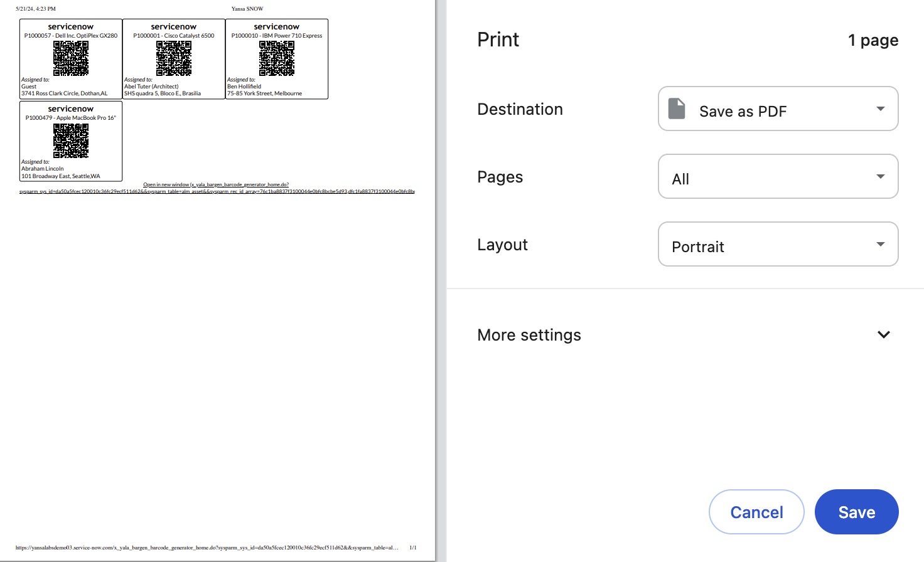Click the Dell OptiPlex GX280 QR code
924x562 pixels.
tap(71, 58)
